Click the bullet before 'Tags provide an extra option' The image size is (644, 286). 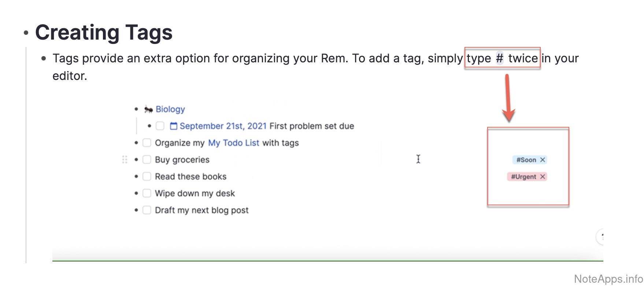pos(44,58)
